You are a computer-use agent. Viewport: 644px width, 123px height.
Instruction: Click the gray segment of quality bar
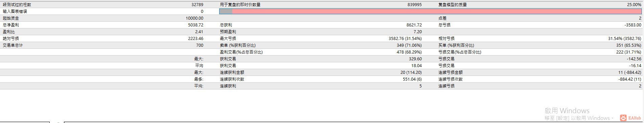point(226,12)
